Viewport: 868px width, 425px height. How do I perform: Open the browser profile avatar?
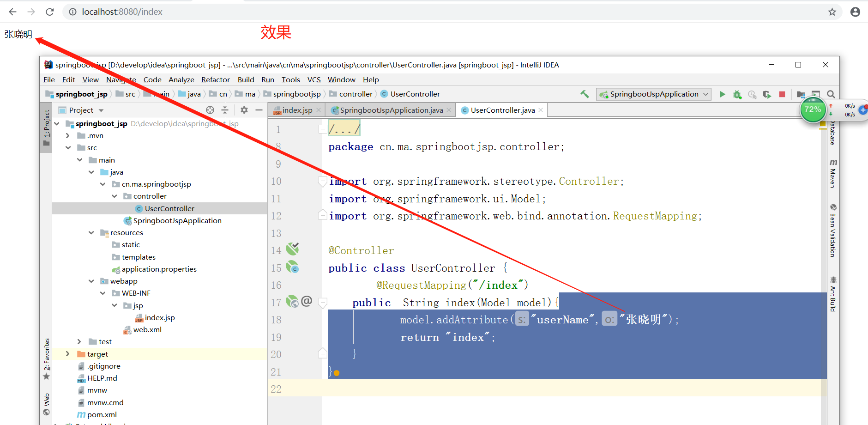[855, 12]
